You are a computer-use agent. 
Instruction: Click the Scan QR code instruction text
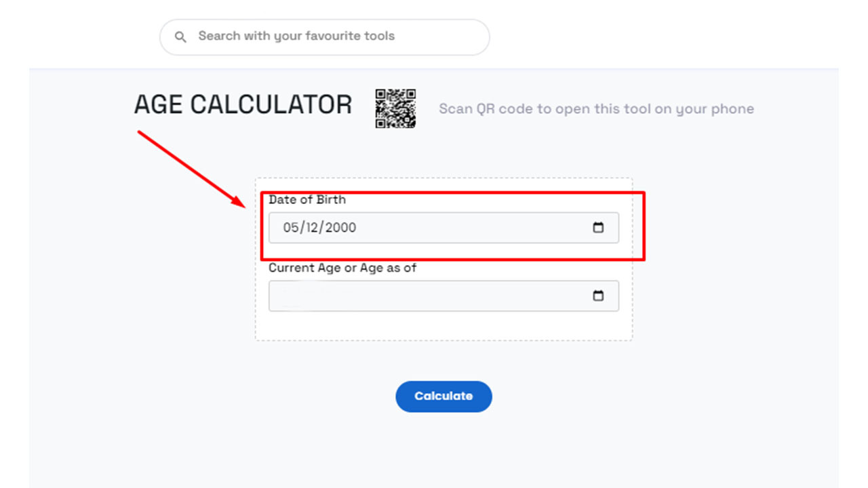click(x=596, y=108)
